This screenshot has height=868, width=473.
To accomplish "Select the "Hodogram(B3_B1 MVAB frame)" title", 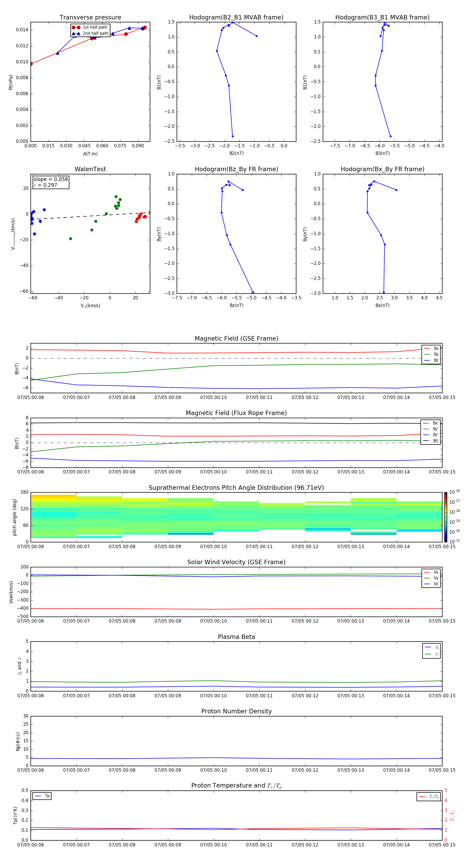I will click(382, 18).
